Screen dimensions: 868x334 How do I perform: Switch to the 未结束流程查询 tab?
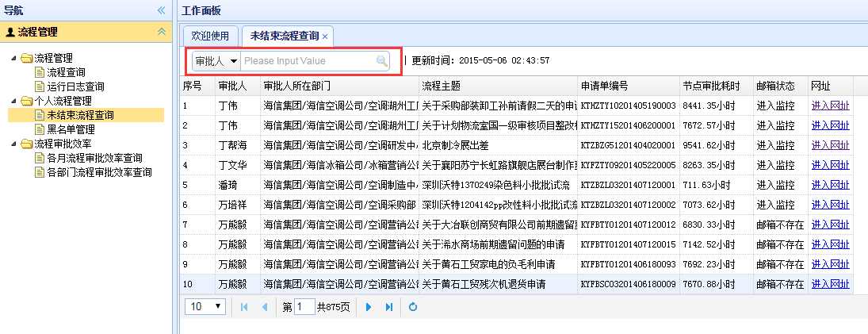pos(285,36)
